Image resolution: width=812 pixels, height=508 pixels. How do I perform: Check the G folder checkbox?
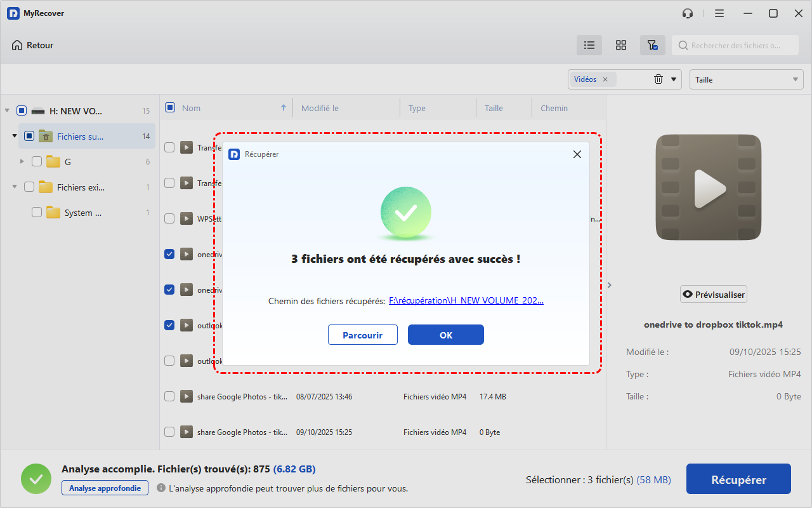tap(37, 162)
